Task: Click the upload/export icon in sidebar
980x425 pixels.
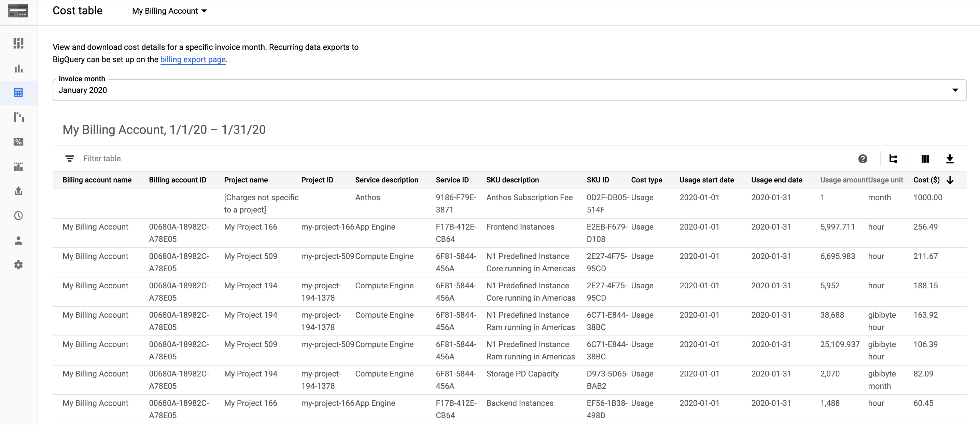Action: click(17, 191)
